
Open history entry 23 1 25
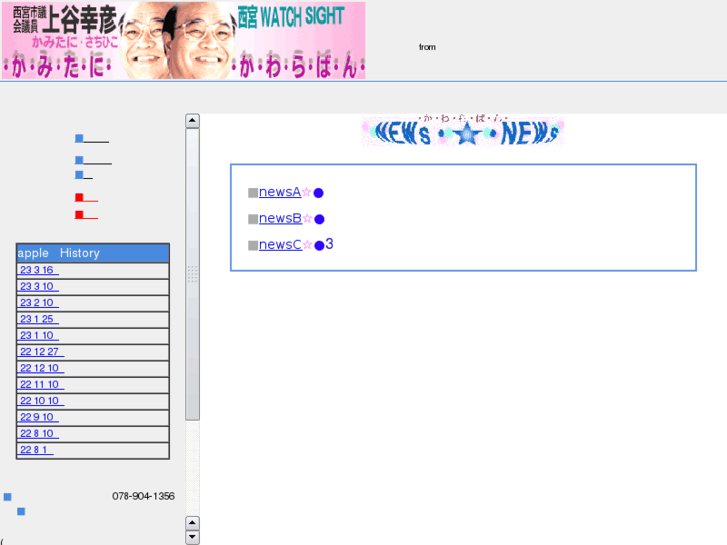coord(39,319)
